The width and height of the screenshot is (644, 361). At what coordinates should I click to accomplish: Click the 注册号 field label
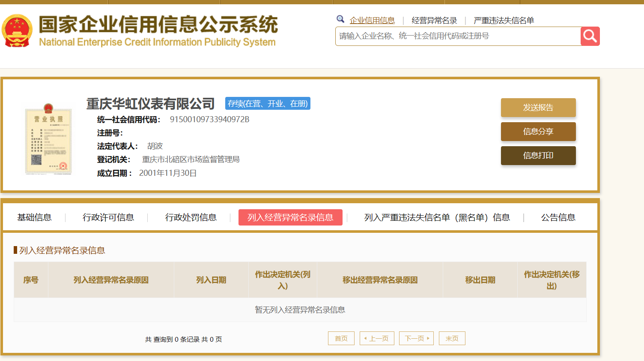pos(110,133)
